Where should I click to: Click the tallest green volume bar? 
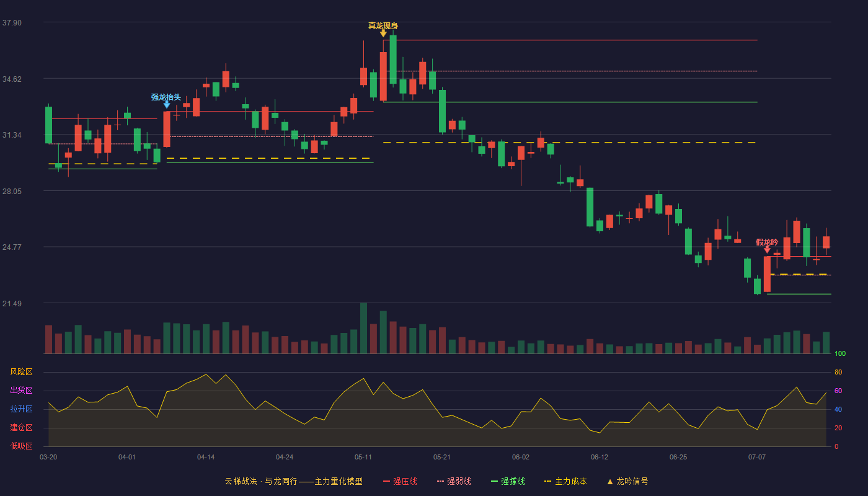[363, 329]
